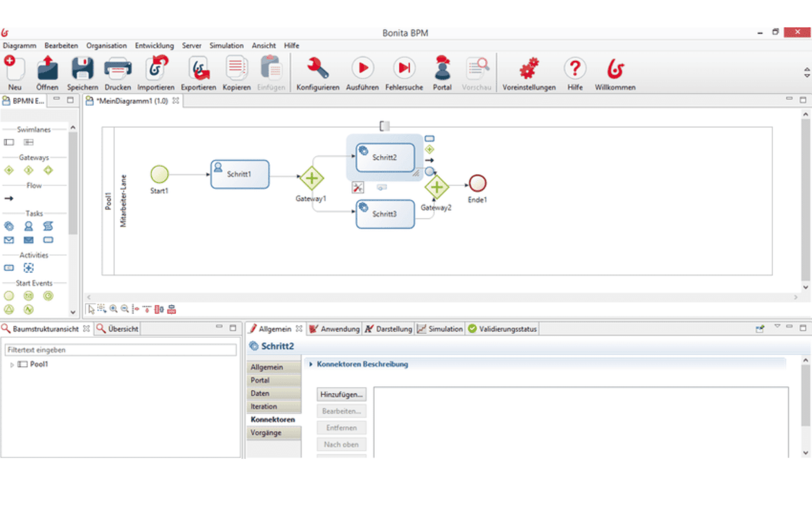Run the process with Ausführen
Viewport: 812px width, 510px height.
[362, 69]
